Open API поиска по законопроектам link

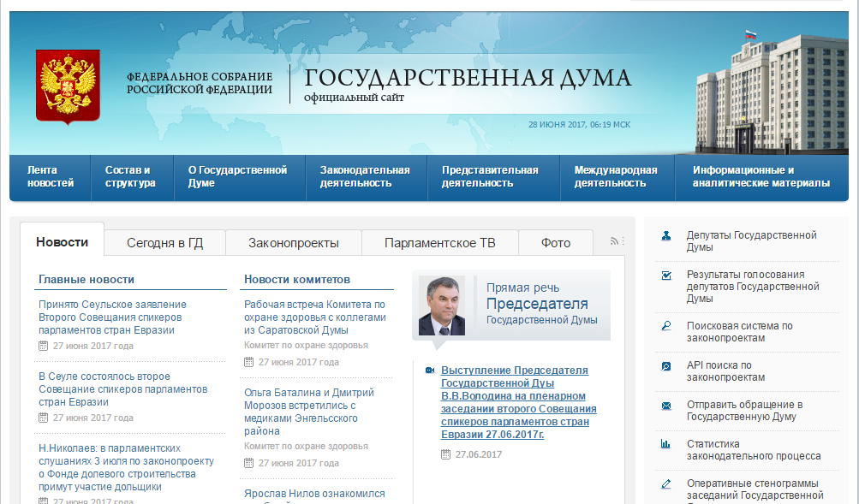(726, 371)
